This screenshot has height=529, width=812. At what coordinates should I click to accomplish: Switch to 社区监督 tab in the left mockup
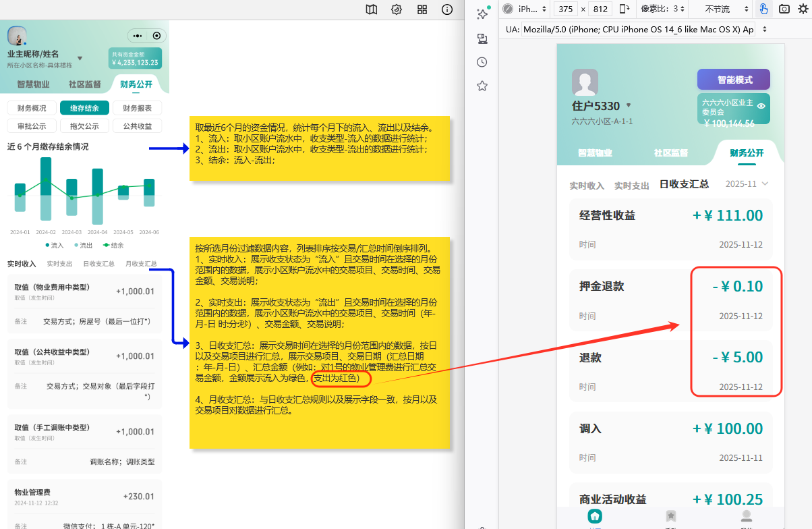click(x=85, y=84)
